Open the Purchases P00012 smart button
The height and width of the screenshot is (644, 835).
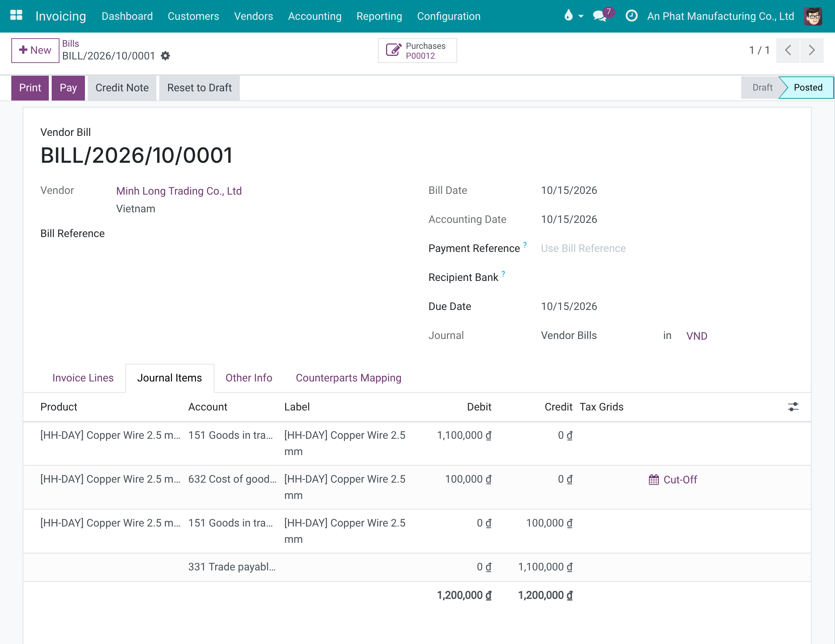click(x=417, y=51)
